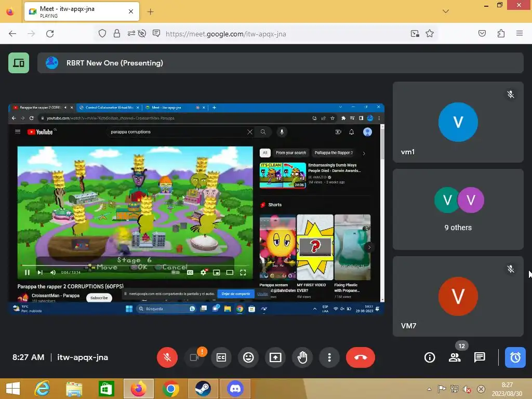Open Discord from the taskbar

(235, 389)
